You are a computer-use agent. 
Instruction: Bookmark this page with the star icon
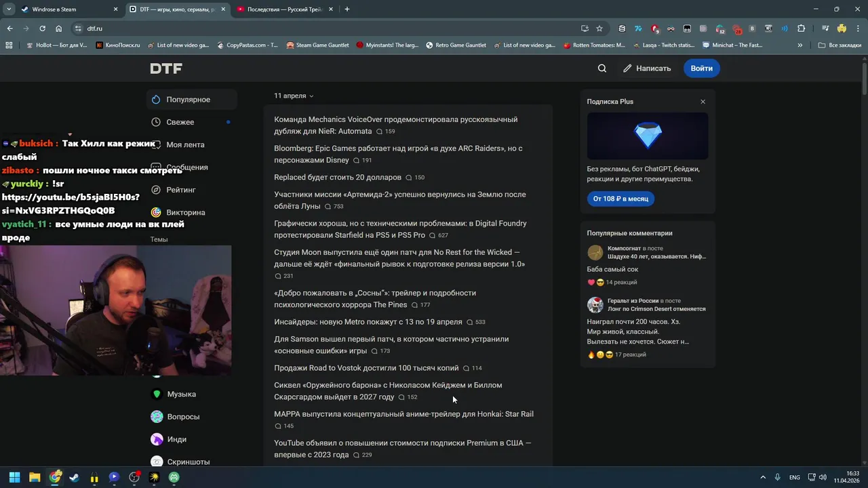(x=599, y=28)
